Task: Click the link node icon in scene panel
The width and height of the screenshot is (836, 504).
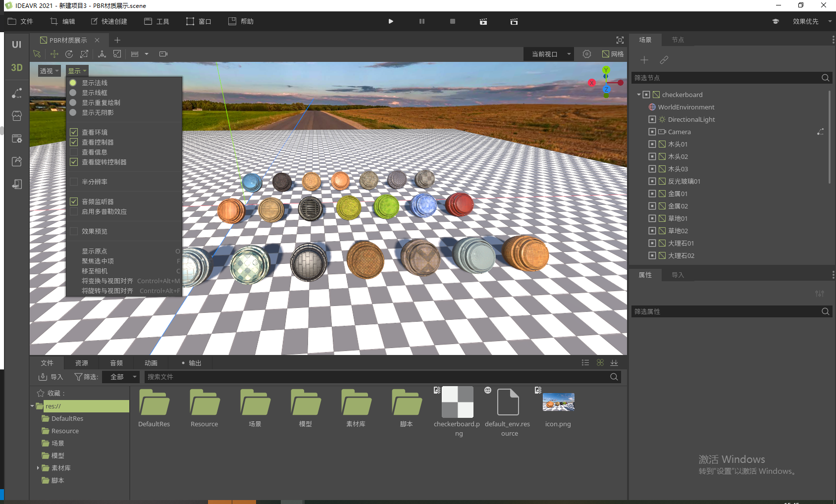Action: point(664,60)
